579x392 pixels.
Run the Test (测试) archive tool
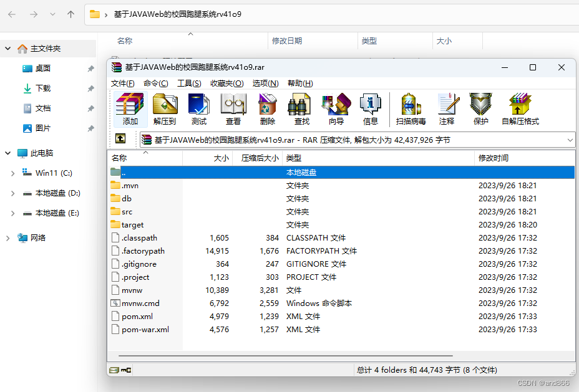click(198, 109)
